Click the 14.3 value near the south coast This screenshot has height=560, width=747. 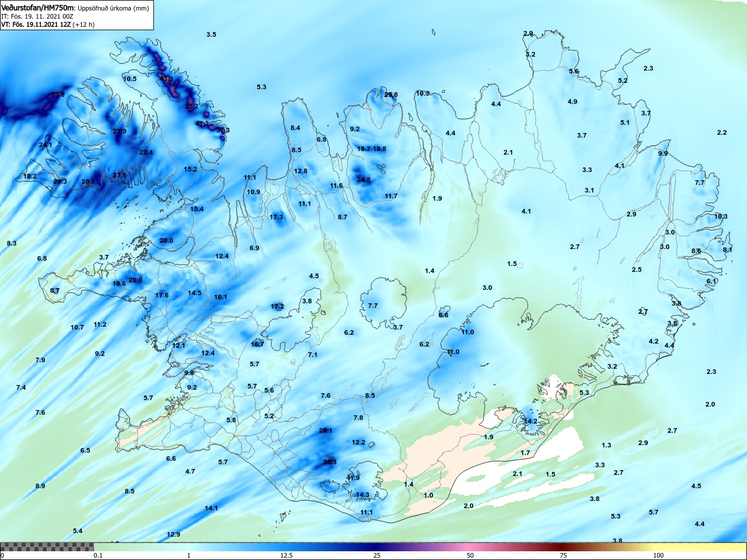362,495
